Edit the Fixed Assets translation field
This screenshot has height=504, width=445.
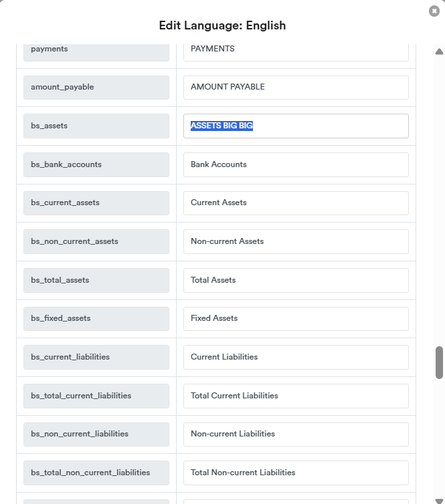click(x=296, y=318)
